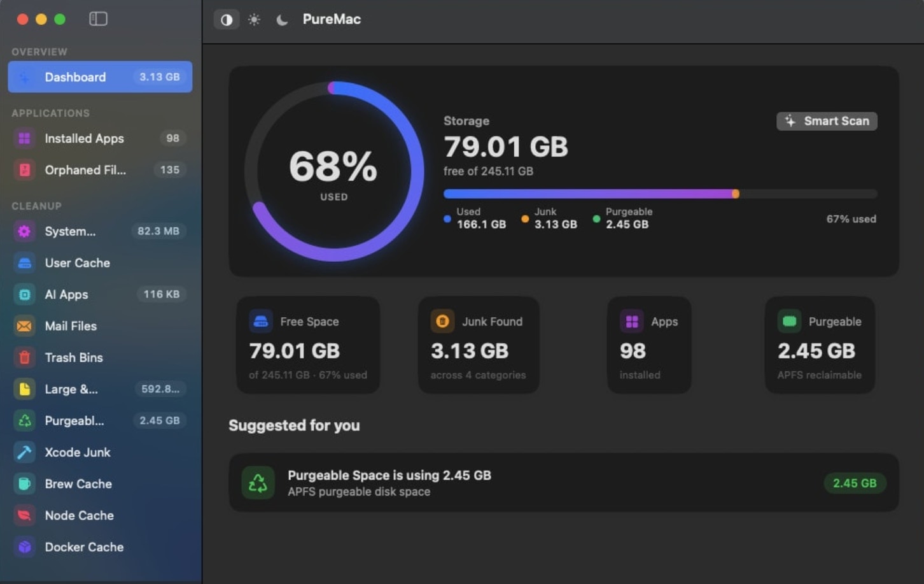Screen dimensions: 924x584
Task: Click the Installed Apps grid icon
Action: (x=24, y=138)
